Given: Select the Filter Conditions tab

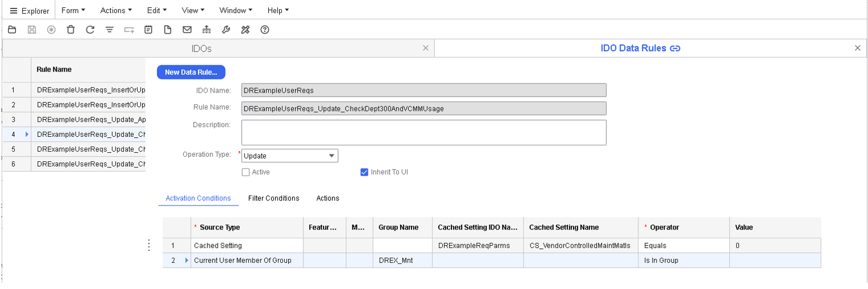Looking at the screenshot, I should click(x=273, y=198).
